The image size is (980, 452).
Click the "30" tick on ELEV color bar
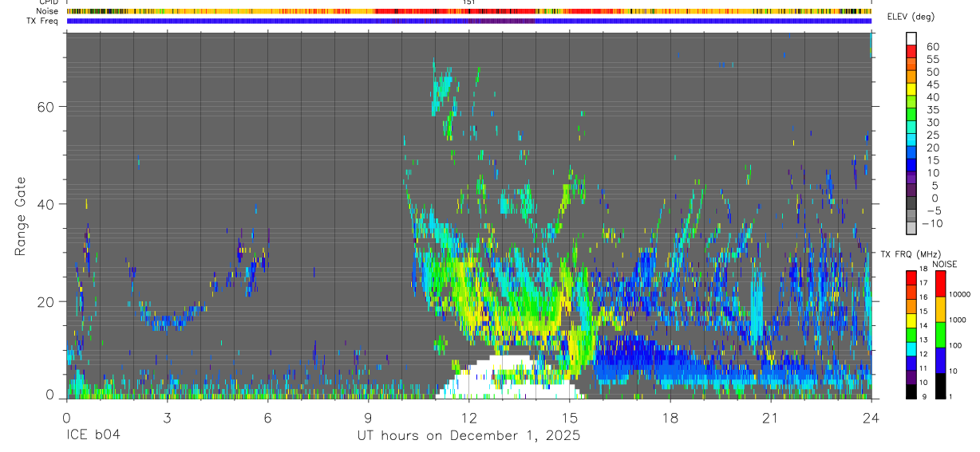coord(933,123)
